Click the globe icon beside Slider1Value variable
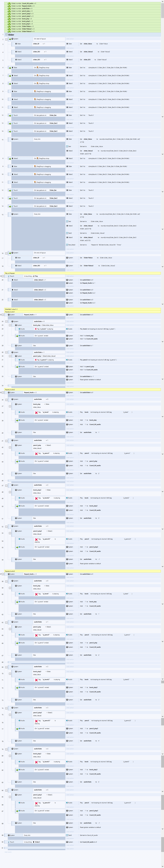This screenshot has height=868, width=164. click(x=9, y=26)
